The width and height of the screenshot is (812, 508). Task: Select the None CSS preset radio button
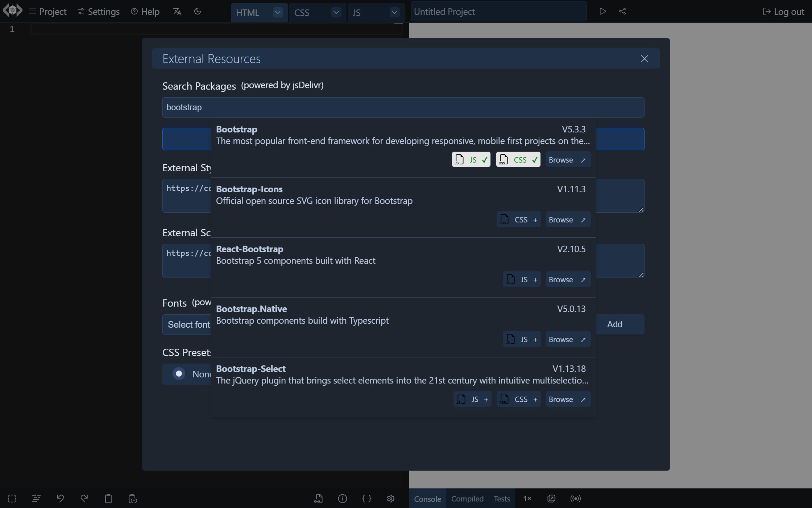tap(179, 374)
